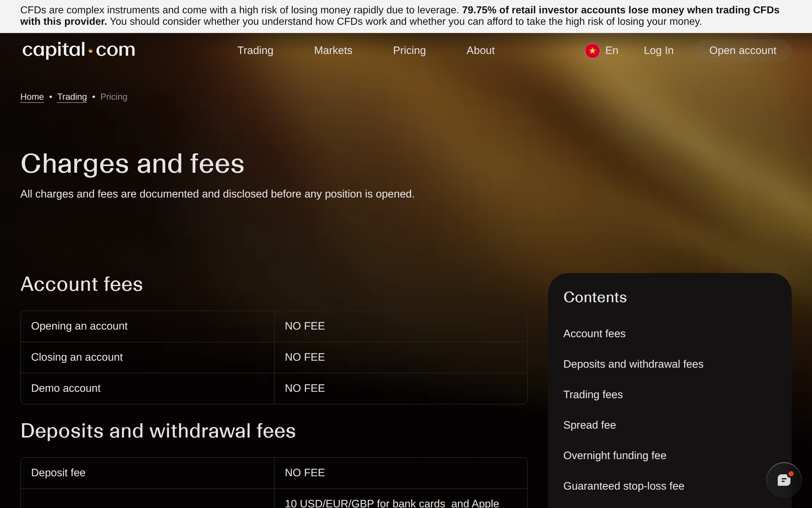
Task: Click the Pricing breadcrumb text
Action: tap(114, 97)
